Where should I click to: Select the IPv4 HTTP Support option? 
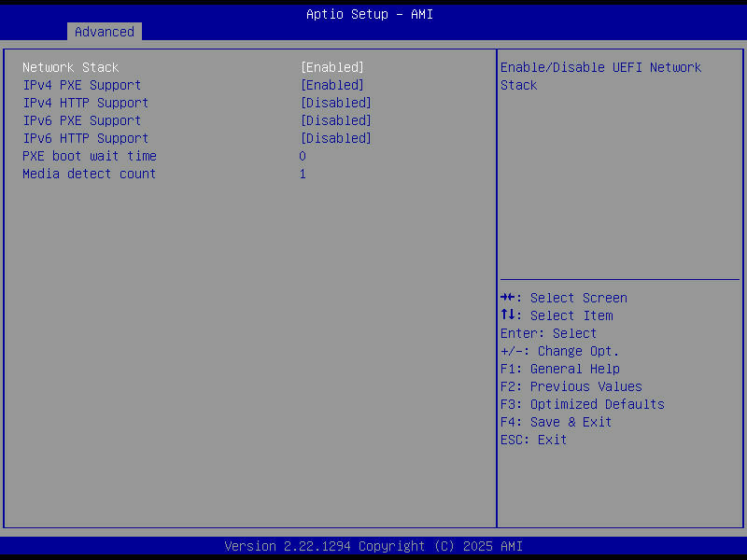click(x=85, y=103)
